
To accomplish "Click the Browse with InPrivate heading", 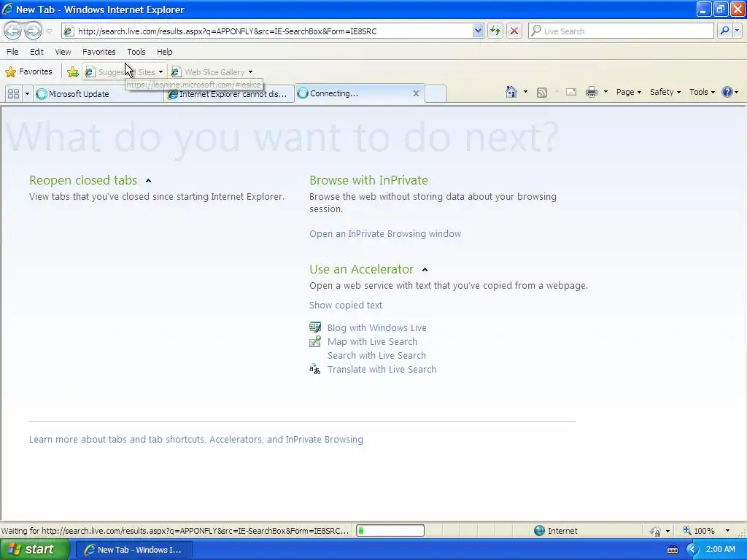I will click(368, 180).
